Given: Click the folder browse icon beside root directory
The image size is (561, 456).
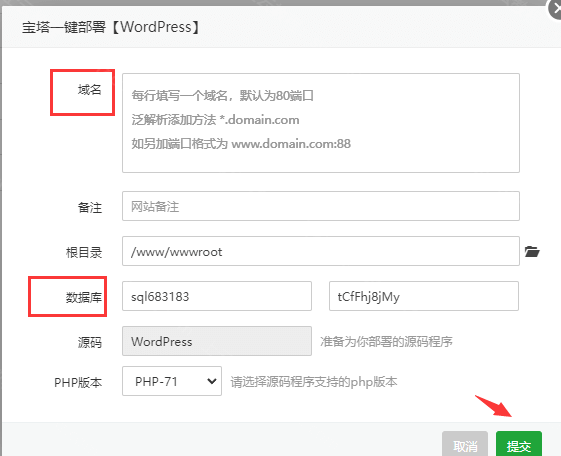Looking at the screenshot, I should [532, 251].
